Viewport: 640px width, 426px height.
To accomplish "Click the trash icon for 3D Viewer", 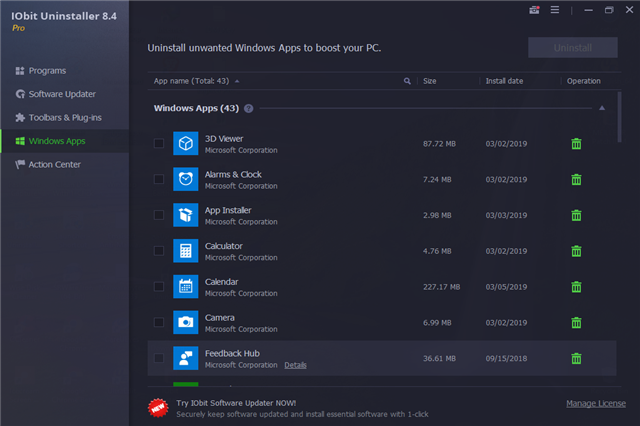I will coord(576,144).
